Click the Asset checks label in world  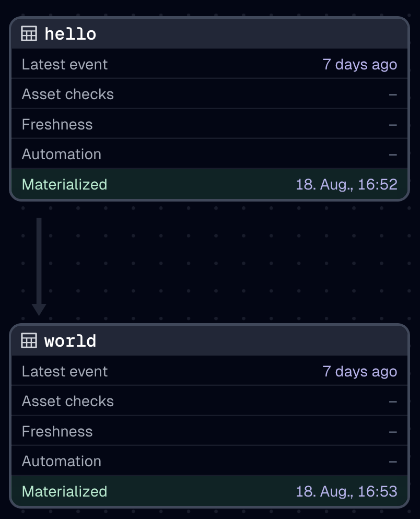(x=68, y=402)
